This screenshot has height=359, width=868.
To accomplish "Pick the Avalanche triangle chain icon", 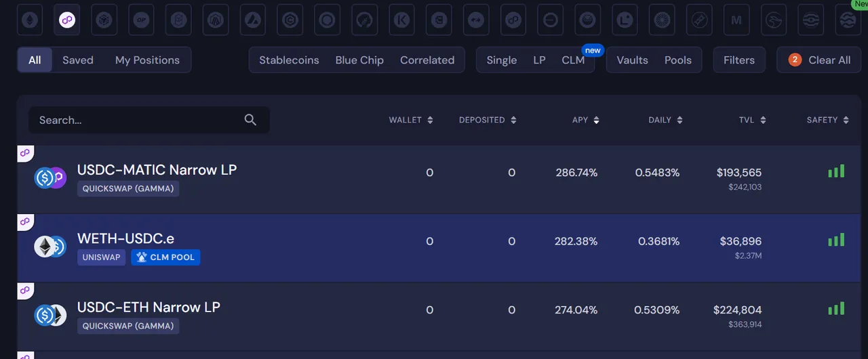I will [253, 20].
